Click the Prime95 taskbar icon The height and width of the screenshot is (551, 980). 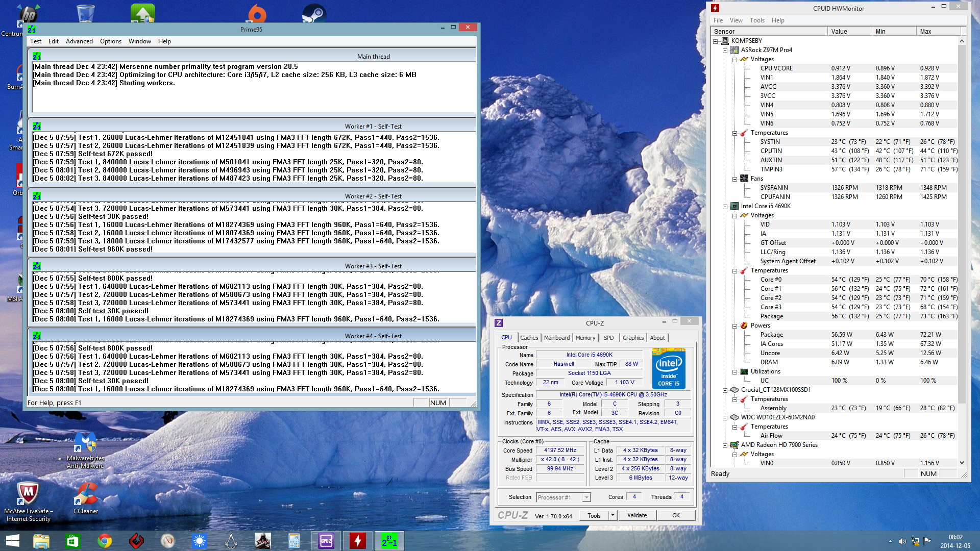pyautogui.click(x=389, y=541)
